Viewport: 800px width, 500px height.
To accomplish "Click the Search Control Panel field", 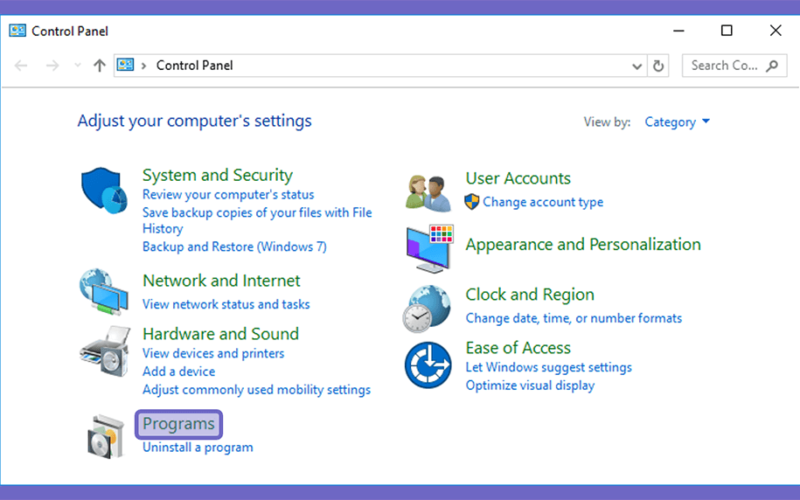I will pyautogui.click(x=734, y=66).
